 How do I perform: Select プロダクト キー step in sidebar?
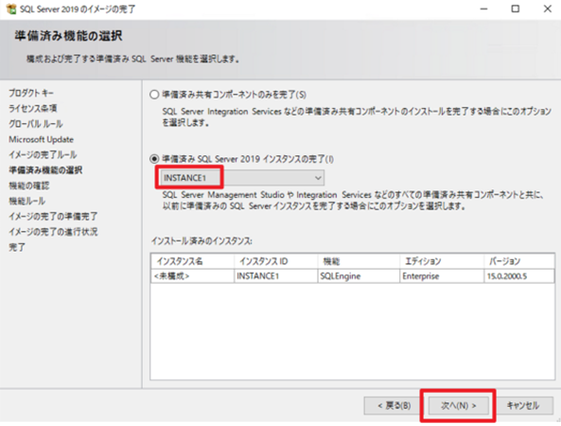31,93
